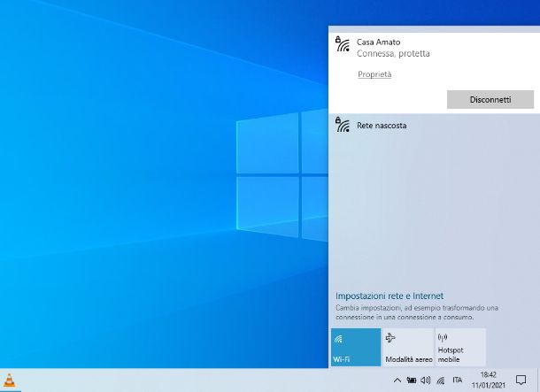Open the notification Action Center icon

tap(521, 380)
